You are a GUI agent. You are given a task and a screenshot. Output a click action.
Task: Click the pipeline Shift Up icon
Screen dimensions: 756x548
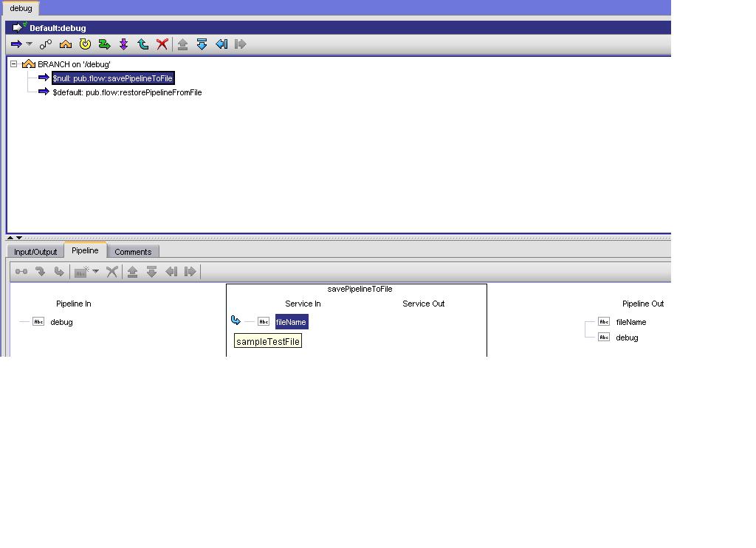133,272
